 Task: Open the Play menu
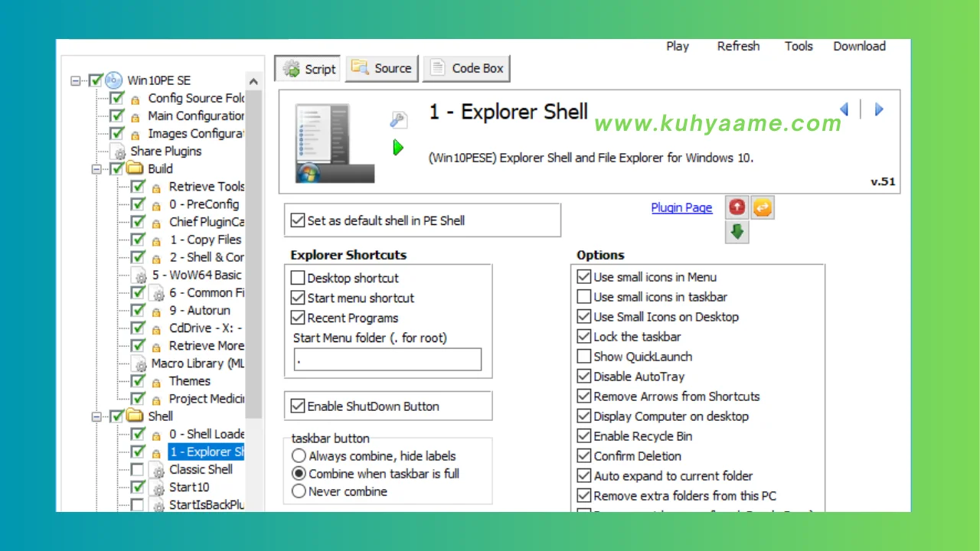(678, 46)
